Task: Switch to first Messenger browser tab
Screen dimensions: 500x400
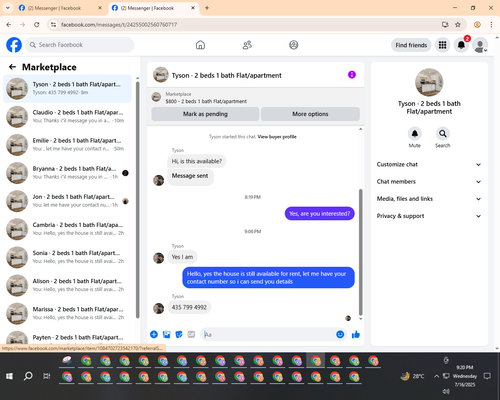Action: pos(60,8)
